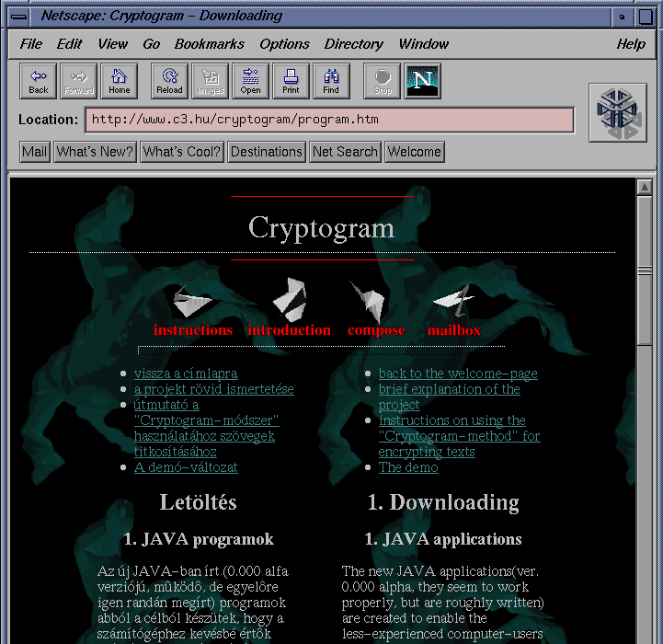Expand the Directory menu

(353, 44)
